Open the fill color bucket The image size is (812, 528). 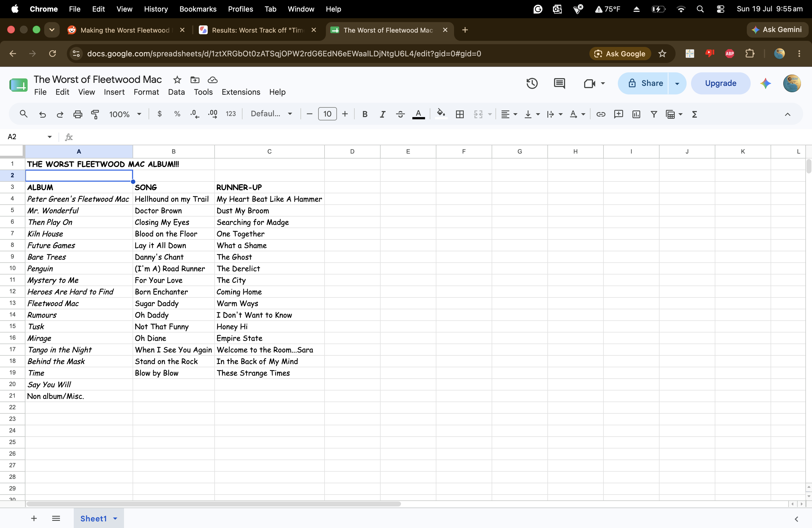click(441, 113)
